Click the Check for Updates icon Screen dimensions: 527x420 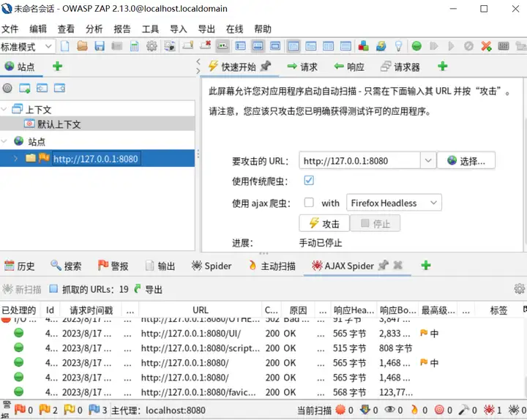381,45
